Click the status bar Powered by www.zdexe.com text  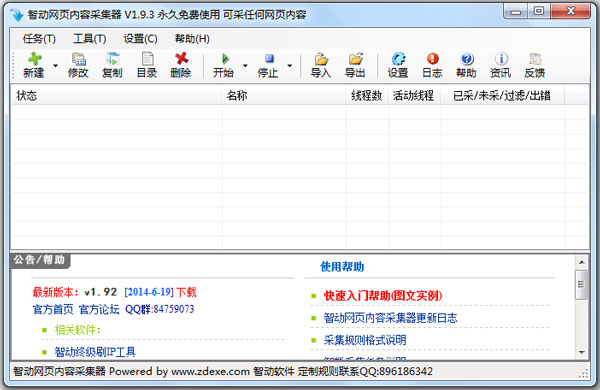[x=179, y=371]
